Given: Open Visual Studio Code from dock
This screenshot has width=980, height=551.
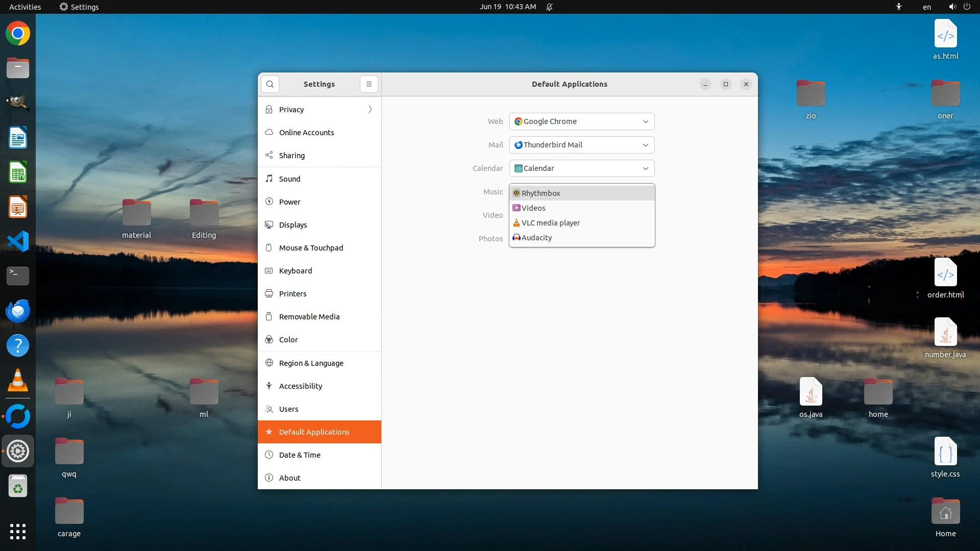Looking at the screenshot, I should 18,241.
